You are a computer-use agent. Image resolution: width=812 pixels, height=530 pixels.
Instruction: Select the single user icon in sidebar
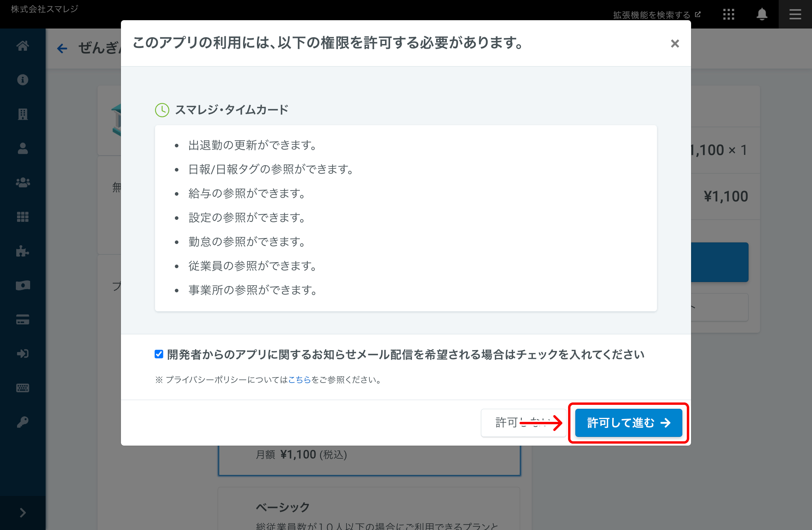[23, 148]
